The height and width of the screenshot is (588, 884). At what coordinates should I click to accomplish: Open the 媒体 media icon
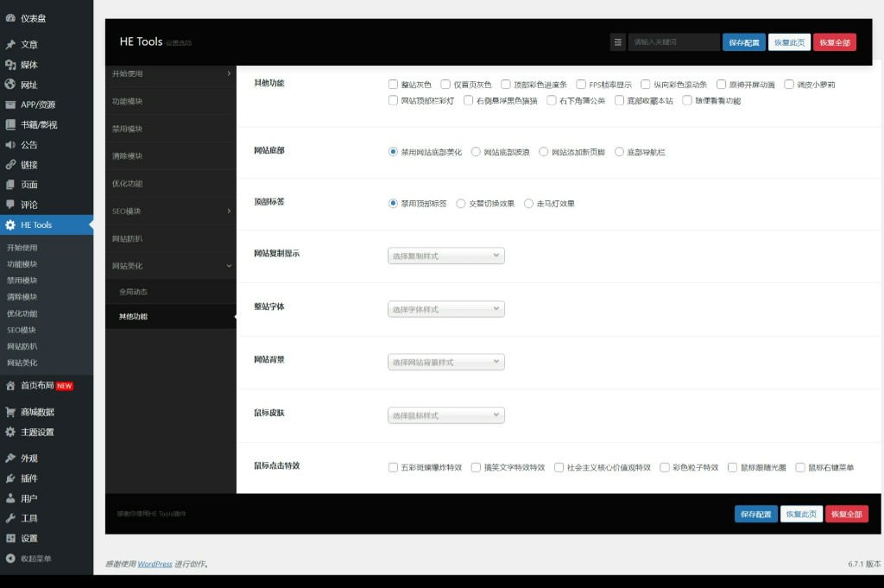point(10,65)
